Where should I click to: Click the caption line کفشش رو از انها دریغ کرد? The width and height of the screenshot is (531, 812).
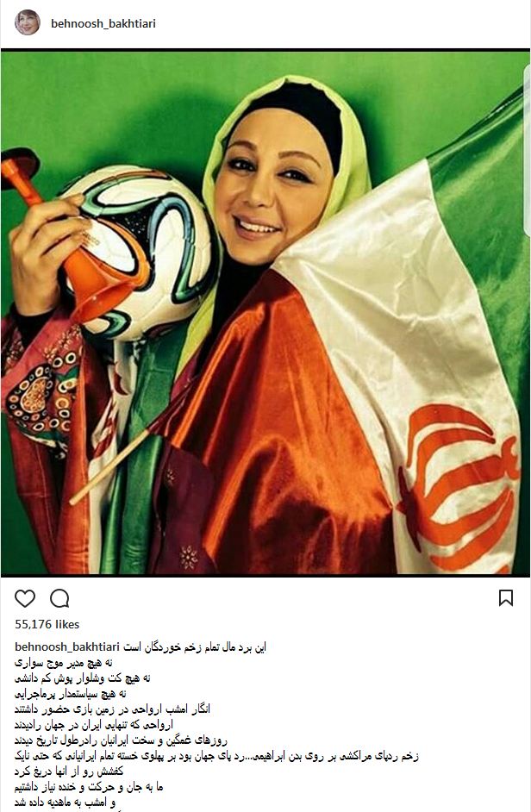point(69,771)
